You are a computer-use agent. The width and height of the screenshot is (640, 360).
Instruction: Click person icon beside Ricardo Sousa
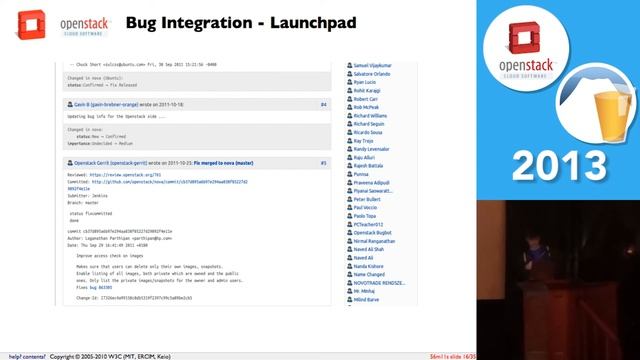pyautogui.click(x=350, y=132)
